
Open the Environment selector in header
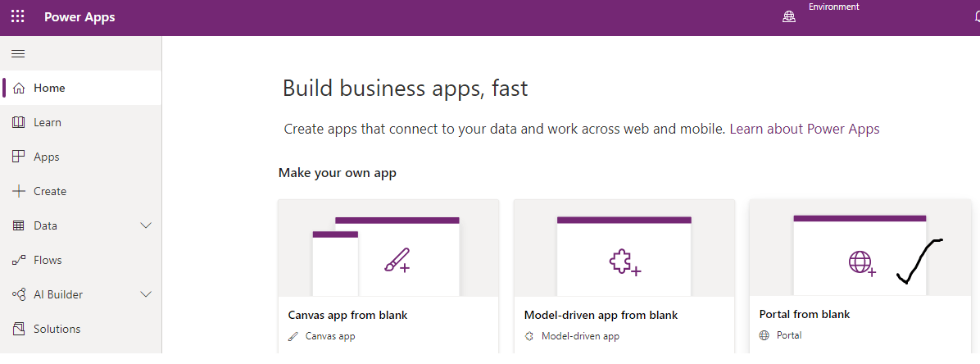click(833, 7)
